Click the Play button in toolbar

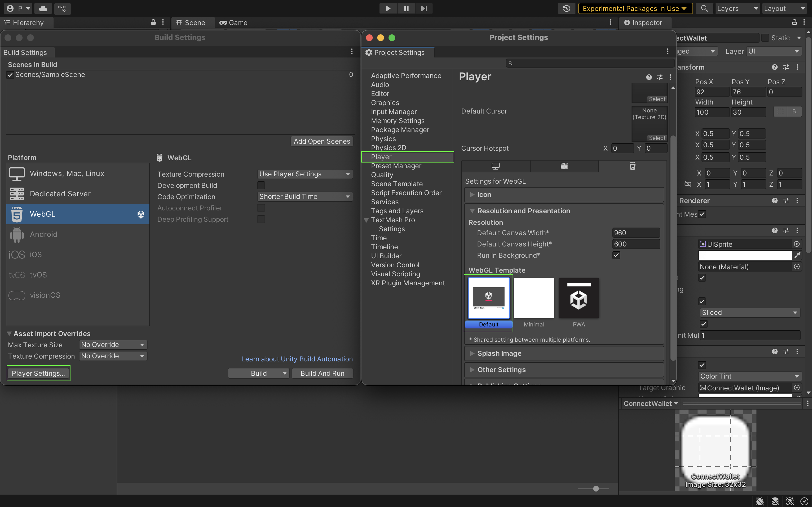[388, 8]
